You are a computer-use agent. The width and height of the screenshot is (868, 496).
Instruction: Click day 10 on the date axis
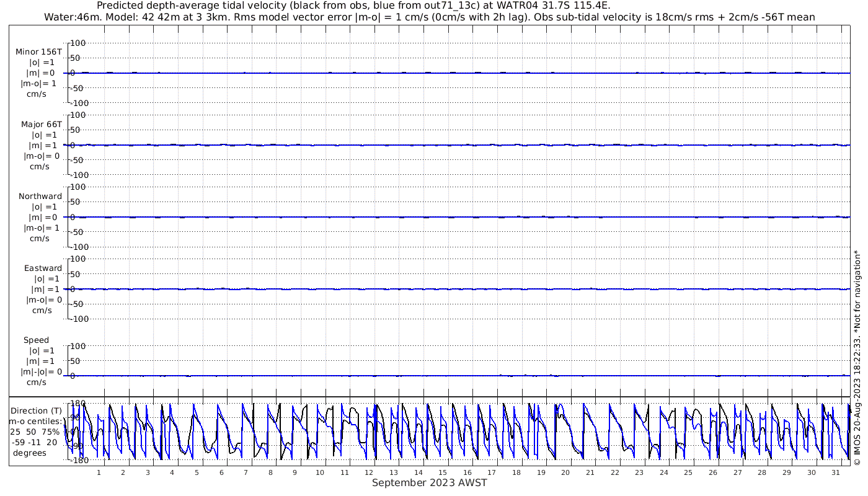pyautogui.click(x=319, y=472)
